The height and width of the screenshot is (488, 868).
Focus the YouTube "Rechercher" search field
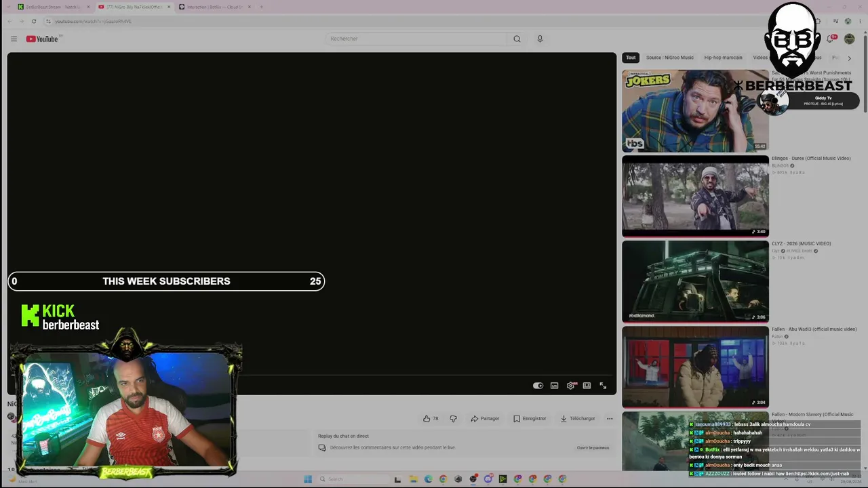(416, 39)
